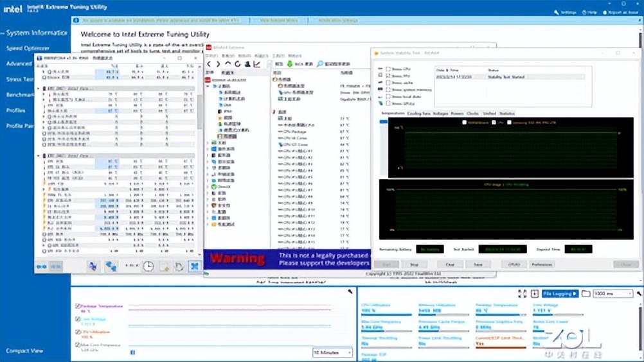Switch to Unified tab
The image size is (644, 362).
pyautogui.click(x=489, y=114)
